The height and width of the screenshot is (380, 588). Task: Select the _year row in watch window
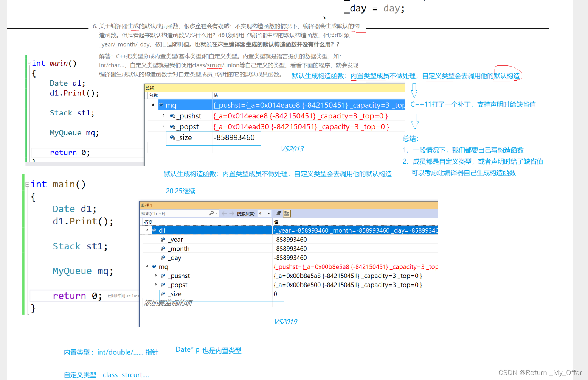(x=289, y=240)
